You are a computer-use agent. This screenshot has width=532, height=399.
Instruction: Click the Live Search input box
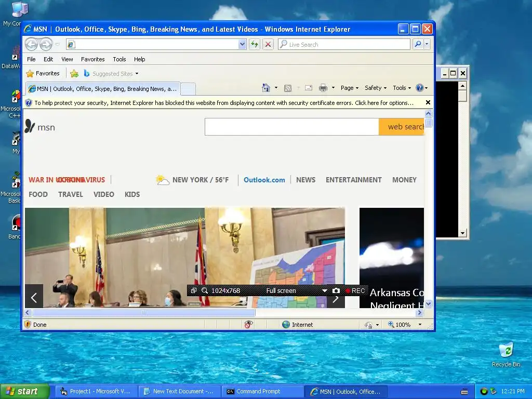[x=344, y=45]
